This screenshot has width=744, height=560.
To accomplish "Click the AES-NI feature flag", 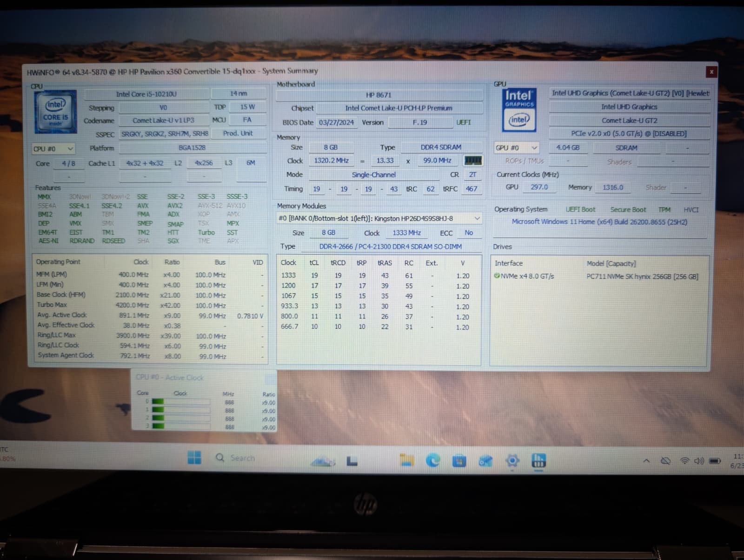I will 48,241.
